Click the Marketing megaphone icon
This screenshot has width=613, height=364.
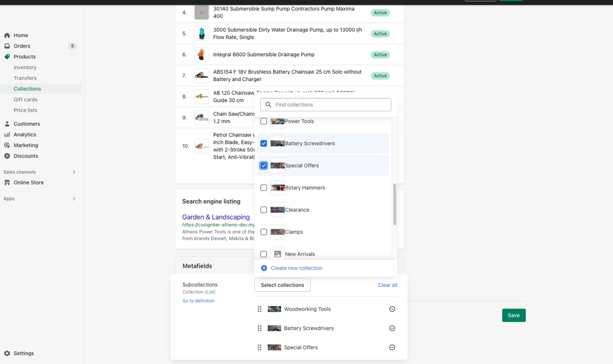coord(7,145)
